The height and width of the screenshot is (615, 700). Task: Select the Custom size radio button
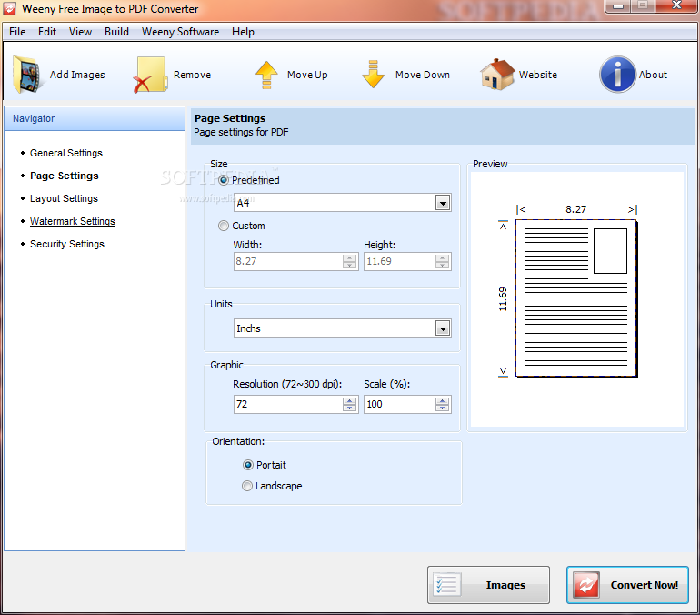[x=224, y=226]
